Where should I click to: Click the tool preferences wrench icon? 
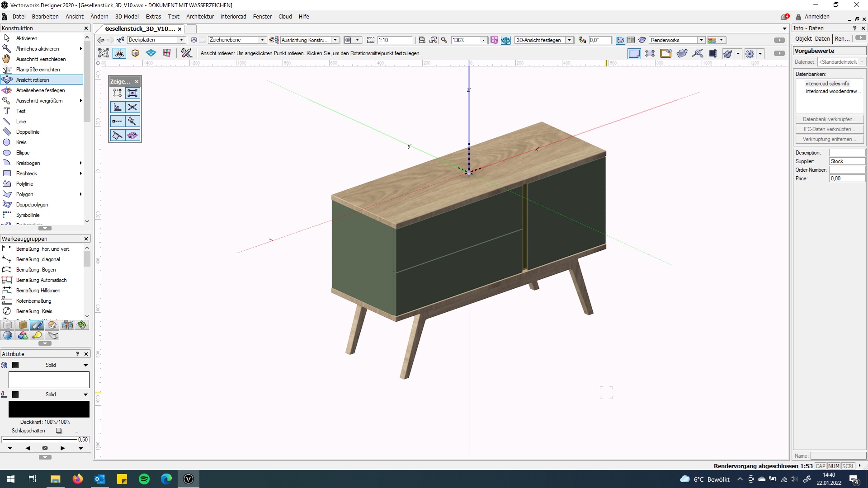coord(186,53)
